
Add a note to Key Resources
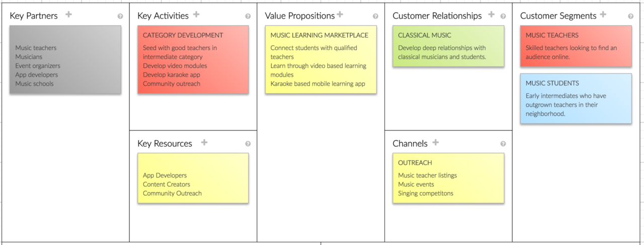point(204,143)
